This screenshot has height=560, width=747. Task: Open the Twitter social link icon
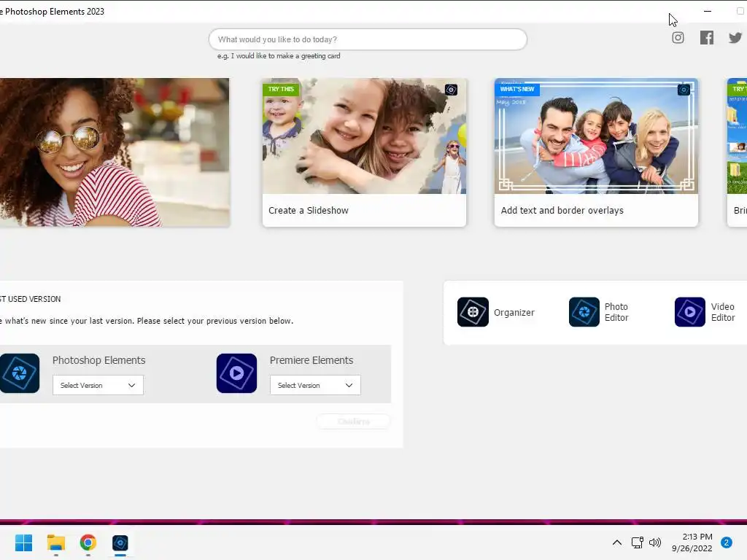point(735,38)
